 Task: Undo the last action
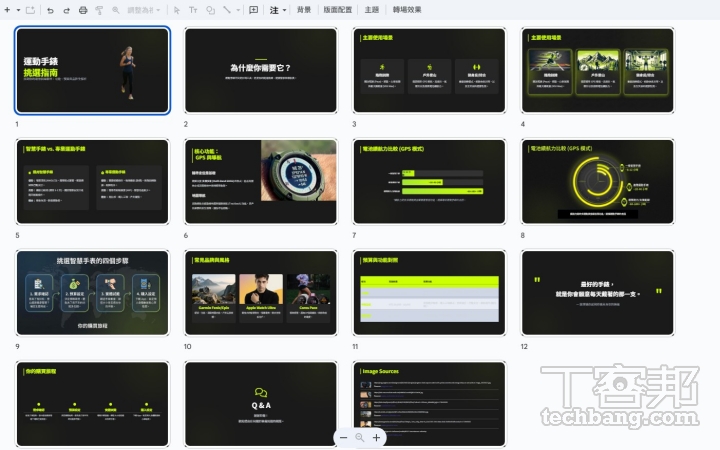point(50,10)
